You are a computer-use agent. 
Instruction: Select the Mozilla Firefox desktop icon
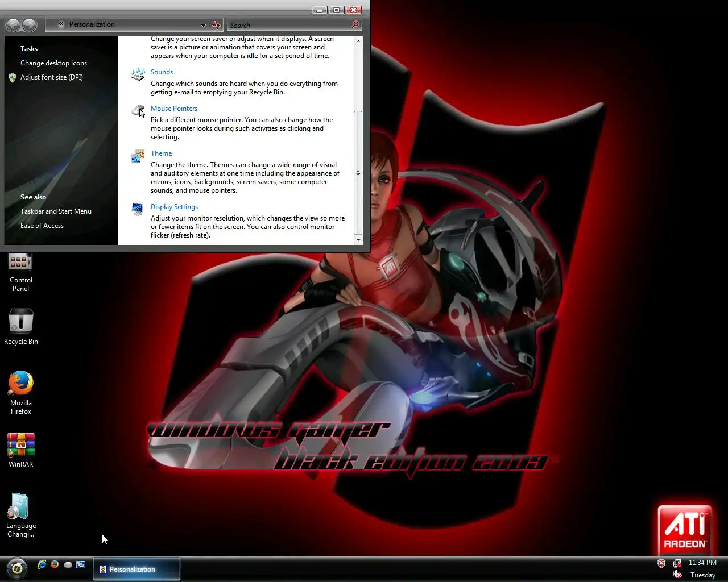[x=21, y=392]
